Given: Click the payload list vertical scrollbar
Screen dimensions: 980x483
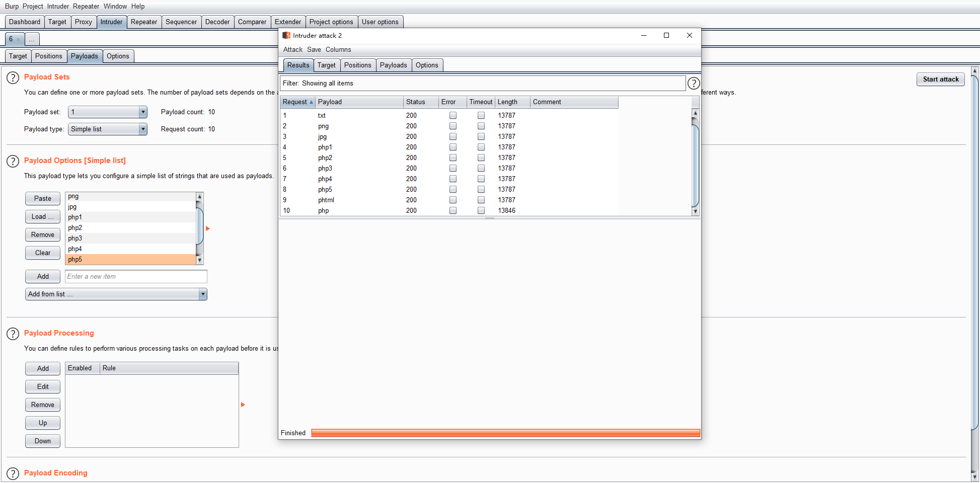Looking at the screenshot, I should click(x=200, y=228).
